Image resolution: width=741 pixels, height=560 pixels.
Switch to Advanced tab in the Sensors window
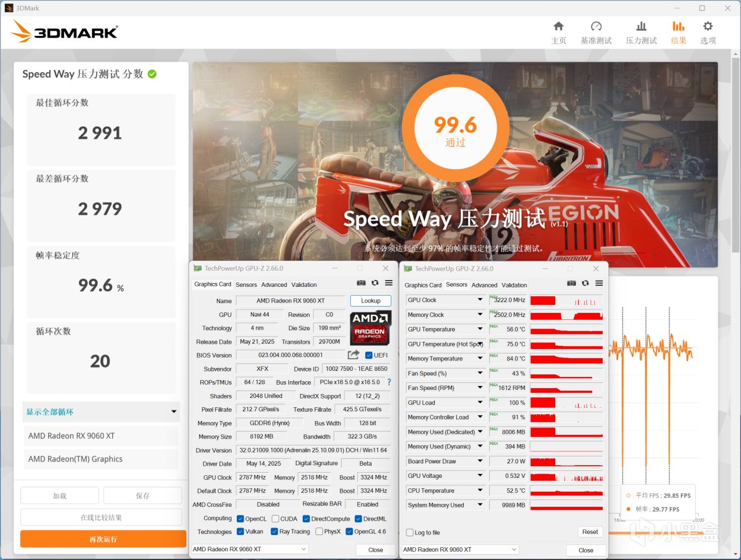pos(485,285)
